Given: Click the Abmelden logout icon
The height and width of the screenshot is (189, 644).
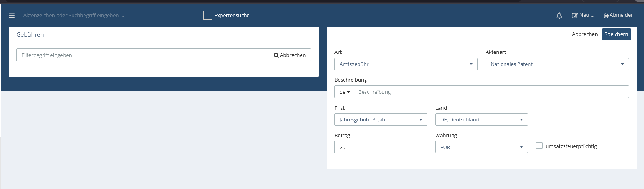Looking at the screenshot, I should click(606, 16).
